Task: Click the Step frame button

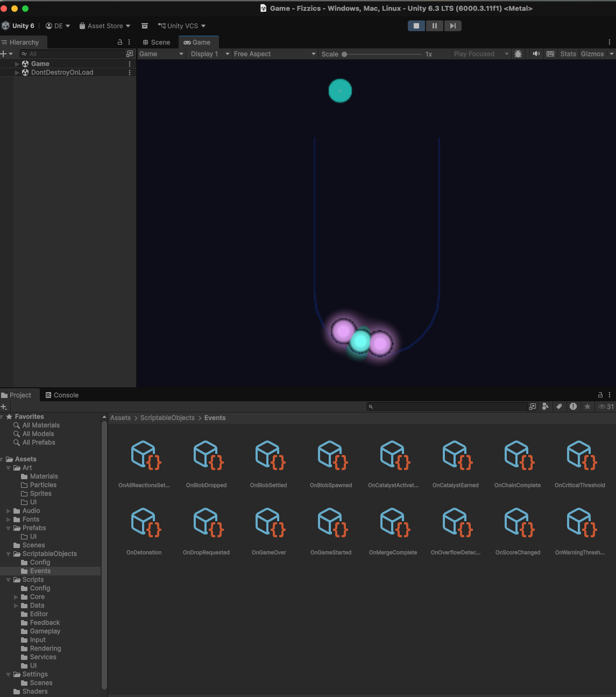Action: tap(452, 26)
